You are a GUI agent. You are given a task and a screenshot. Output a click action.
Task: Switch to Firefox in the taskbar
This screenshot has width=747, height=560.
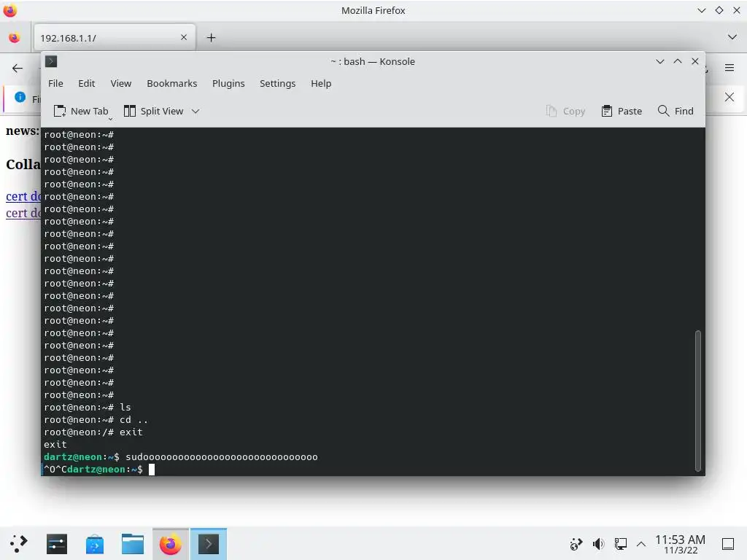click(171, 544)
